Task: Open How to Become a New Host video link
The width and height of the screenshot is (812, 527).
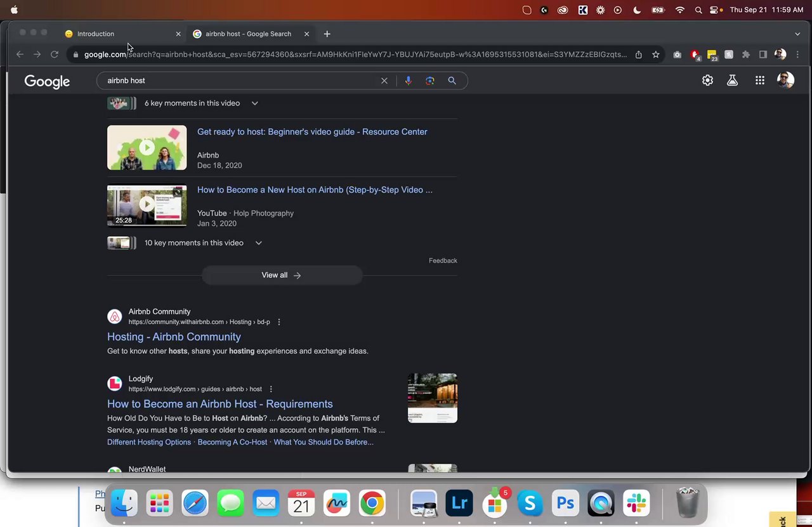Action: point(315,190)
